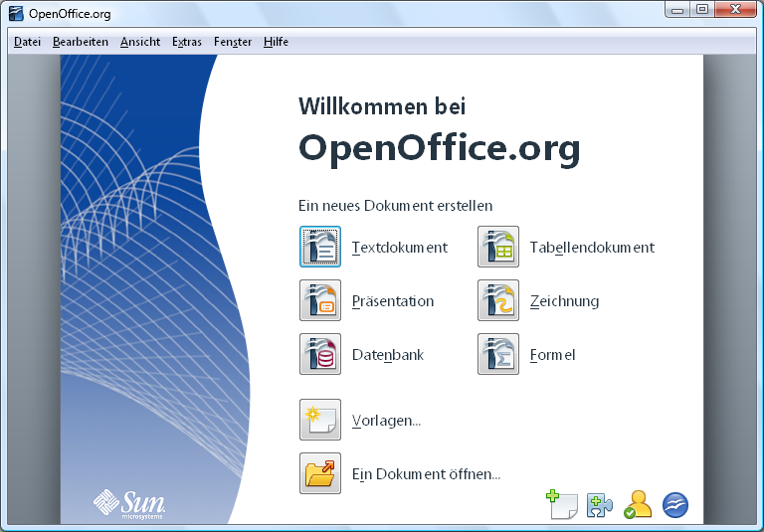The height and width of the screenshot is (532, 764).
Task: Open the Ansicht menu
Action: (x=140, y=42)
